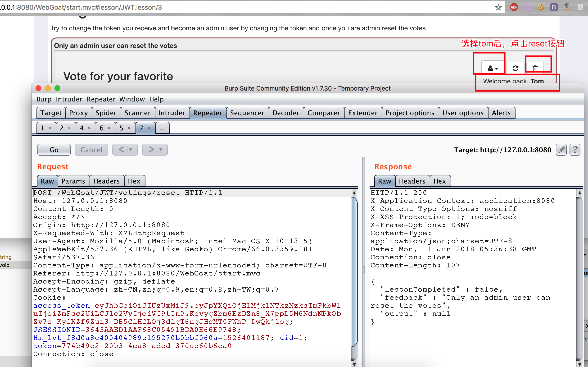Click the yellow minimize button of Burp window
Image resolution: width=588 pixels, height=367 pixels.
[x=48, y=88]
